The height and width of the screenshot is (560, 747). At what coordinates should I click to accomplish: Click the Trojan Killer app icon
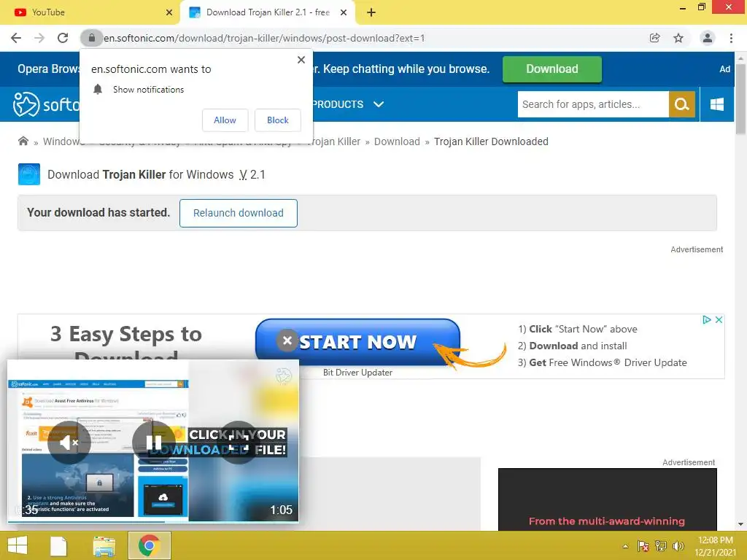click(x=29, y=174)
